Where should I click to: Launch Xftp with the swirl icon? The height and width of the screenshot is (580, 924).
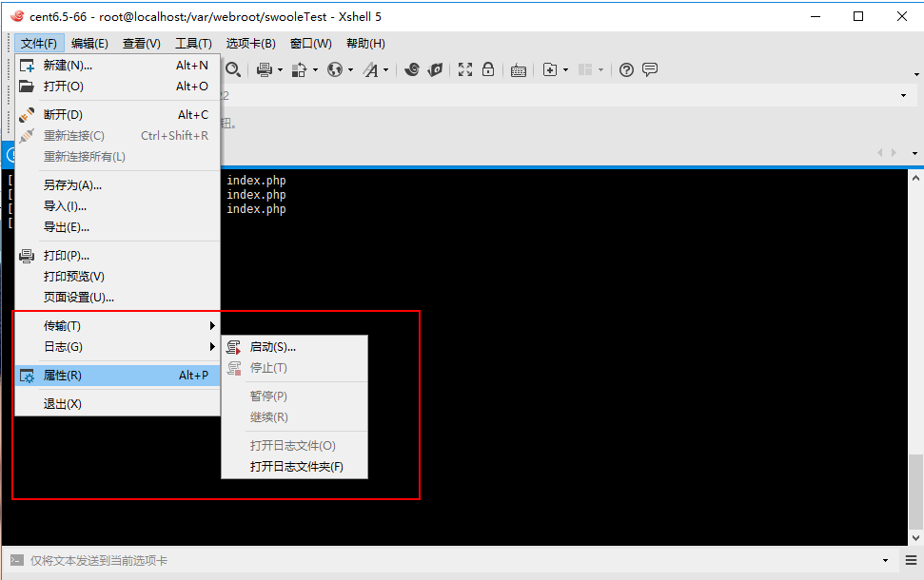point(412,70)
